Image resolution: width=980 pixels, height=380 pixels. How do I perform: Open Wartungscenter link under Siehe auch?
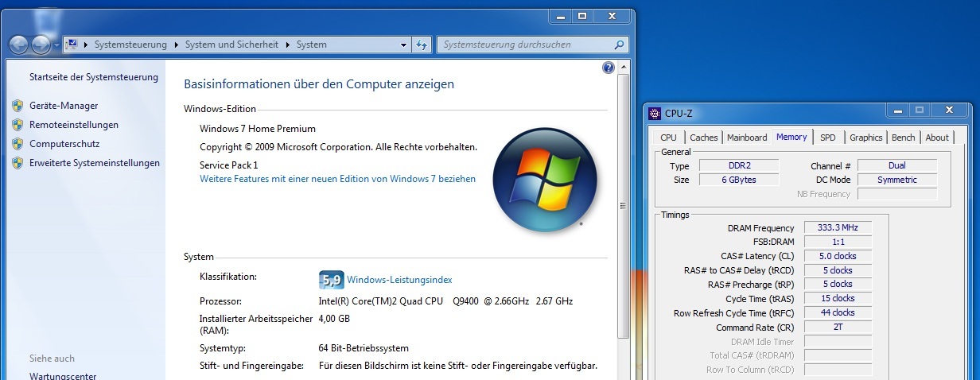(63, 376)
